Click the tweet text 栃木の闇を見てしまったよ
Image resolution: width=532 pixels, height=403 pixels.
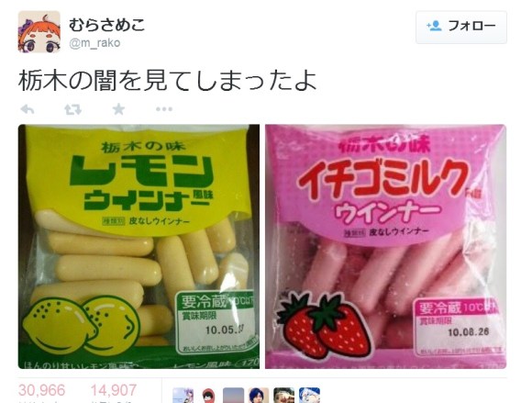(168, 81)
